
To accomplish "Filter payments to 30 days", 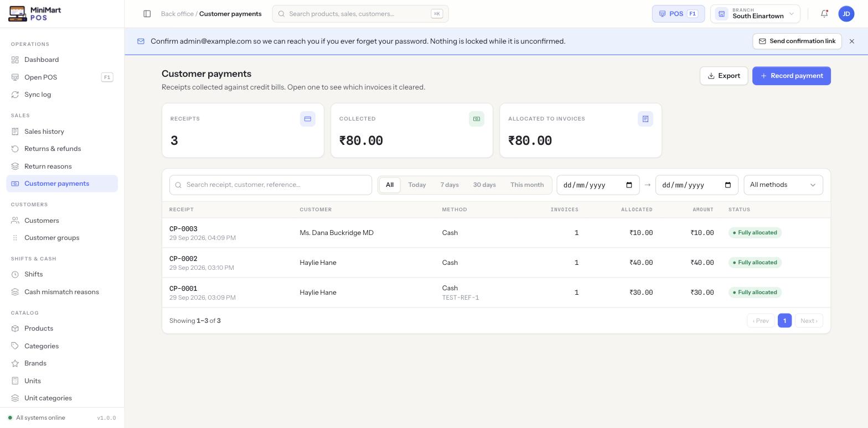I will click(x=484, y=185).
